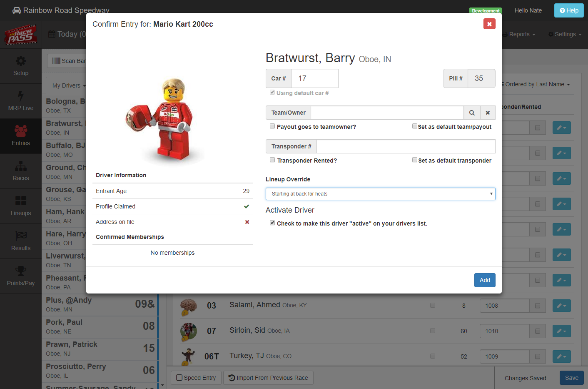This screenshot has width=588, height=389.
Task: Click Entrant Age value 29
Action: tap(246, 191)
